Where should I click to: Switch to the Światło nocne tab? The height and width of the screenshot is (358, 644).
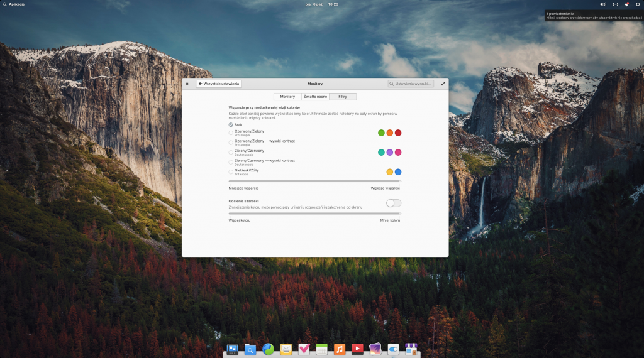316,97
